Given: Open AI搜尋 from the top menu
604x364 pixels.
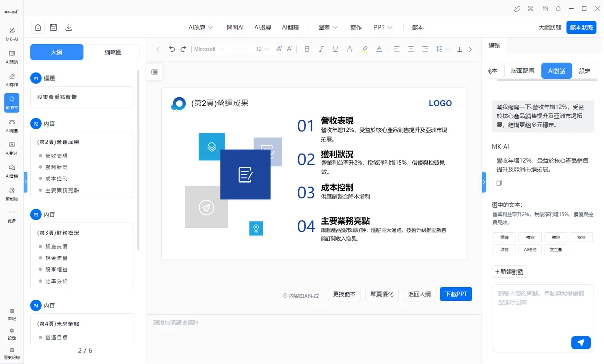Looking at the screenshot, I should coord(263,28).
